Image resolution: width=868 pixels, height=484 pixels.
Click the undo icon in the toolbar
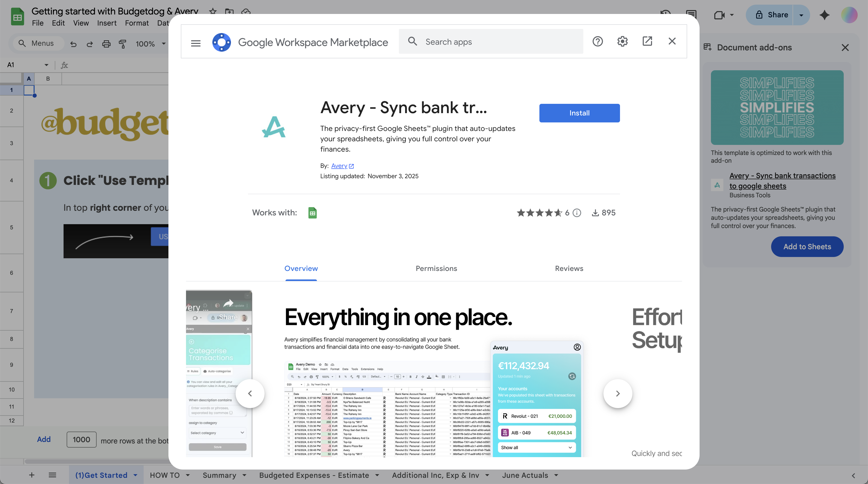tap(73, 44)
